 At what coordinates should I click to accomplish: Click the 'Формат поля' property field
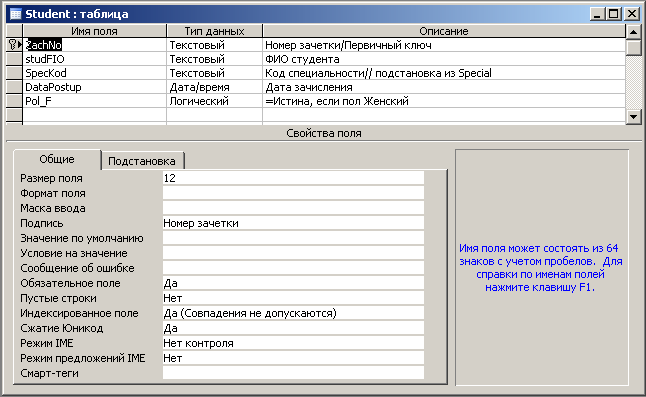pos(293,193)
